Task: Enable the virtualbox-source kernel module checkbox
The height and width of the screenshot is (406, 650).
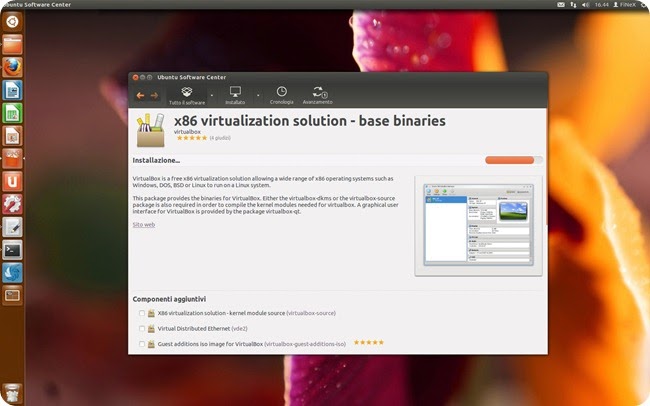Action: coord(142,313)
